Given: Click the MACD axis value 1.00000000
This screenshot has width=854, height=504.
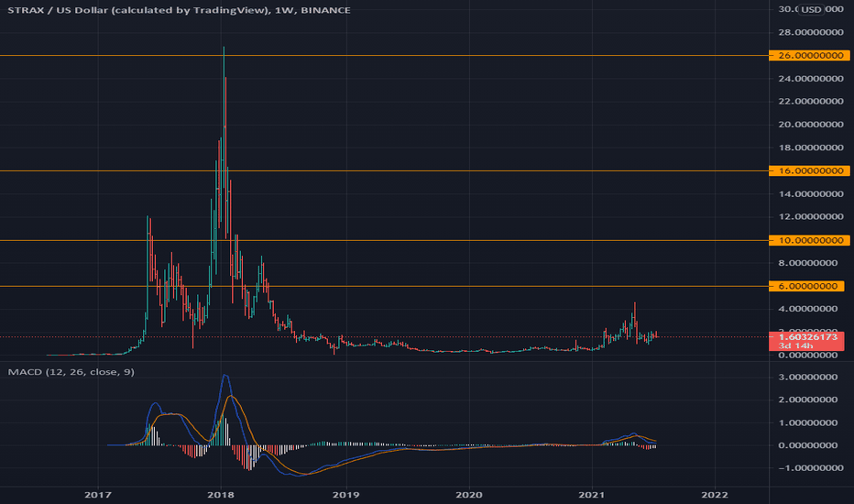Looking at the screenshot, I should click(x=808, y=422).
